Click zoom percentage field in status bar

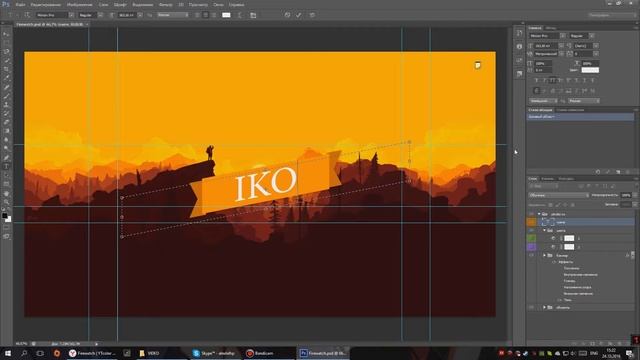[21, 344]
